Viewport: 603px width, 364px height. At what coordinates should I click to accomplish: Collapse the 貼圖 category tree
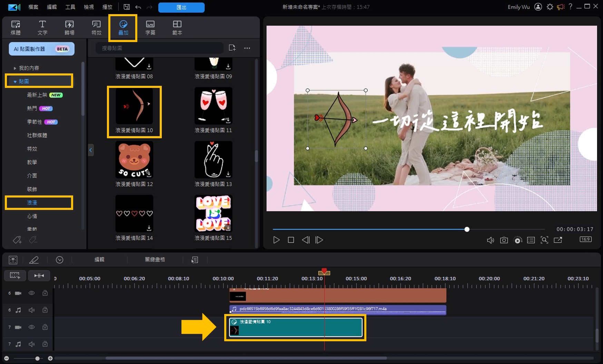point(15,81)
